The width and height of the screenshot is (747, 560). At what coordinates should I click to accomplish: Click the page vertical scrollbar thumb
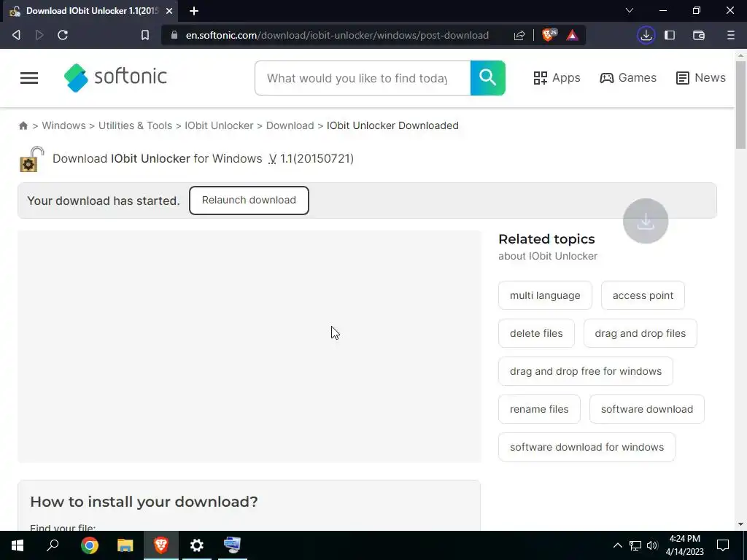740,105
